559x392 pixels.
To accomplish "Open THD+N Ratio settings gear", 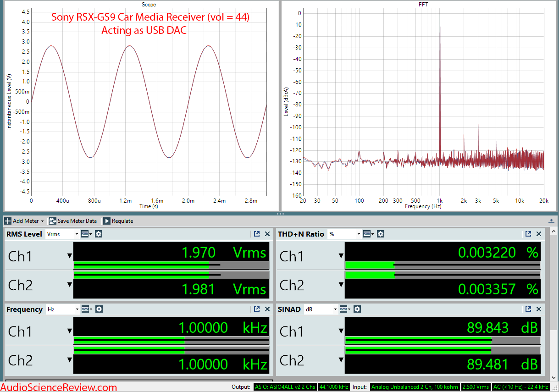I will (381, 234).
